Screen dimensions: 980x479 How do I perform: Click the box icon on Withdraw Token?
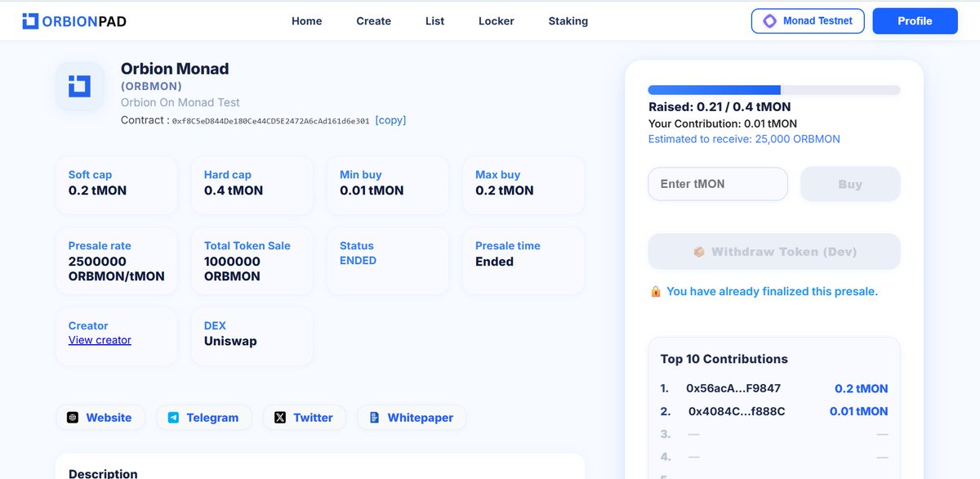(x=698, y=252)
